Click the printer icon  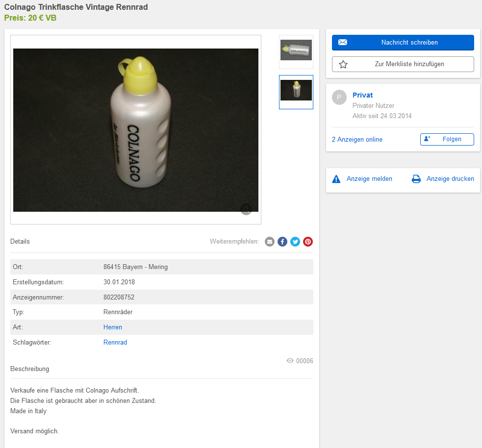416,179
